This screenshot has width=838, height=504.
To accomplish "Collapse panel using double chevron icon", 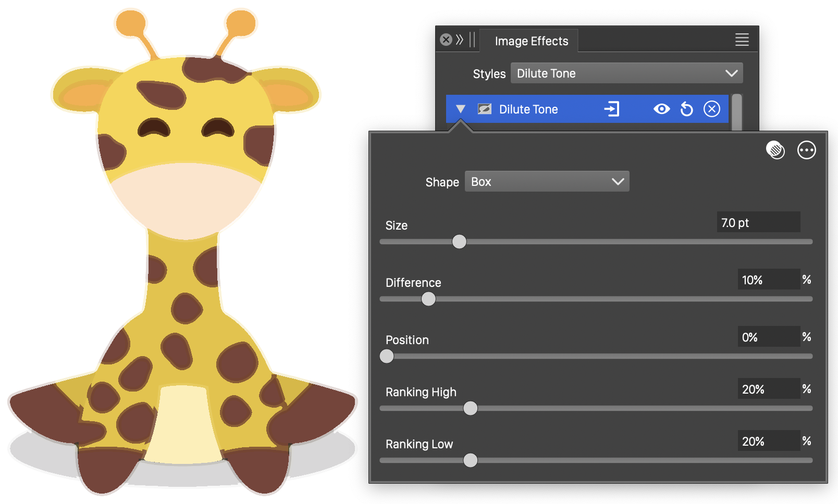I will [x=460, y=40].
